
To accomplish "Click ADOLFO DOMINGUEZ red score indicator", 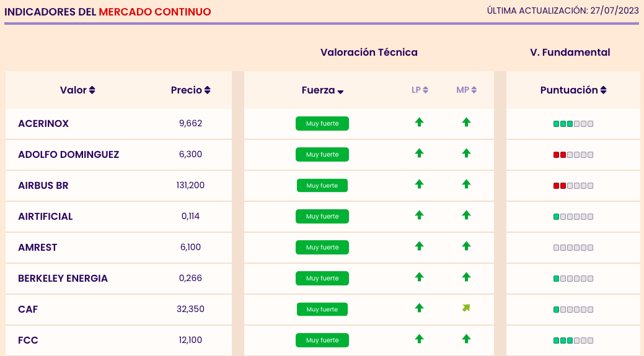I will (560, 155).
